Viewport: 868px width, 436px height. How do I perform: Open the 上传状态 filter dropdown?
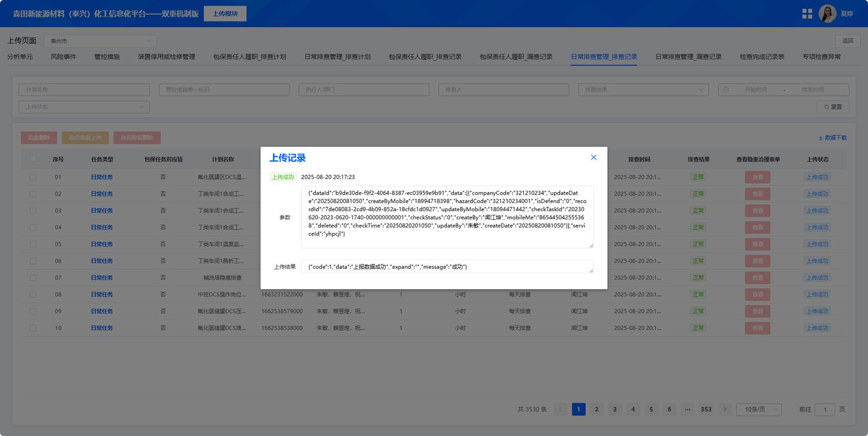pos(84,107)
